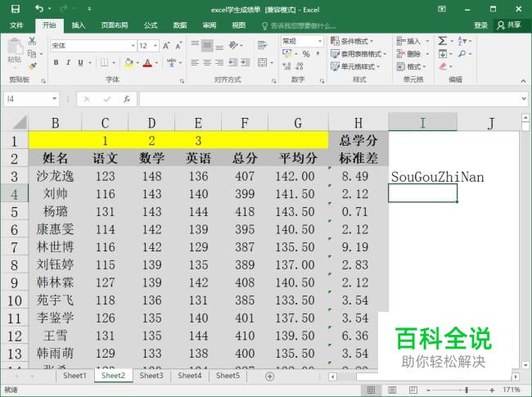The image size is (532, 397).
Task: Expand 条件格式 conditional formatting menu
Action: (x=352, y=41)
